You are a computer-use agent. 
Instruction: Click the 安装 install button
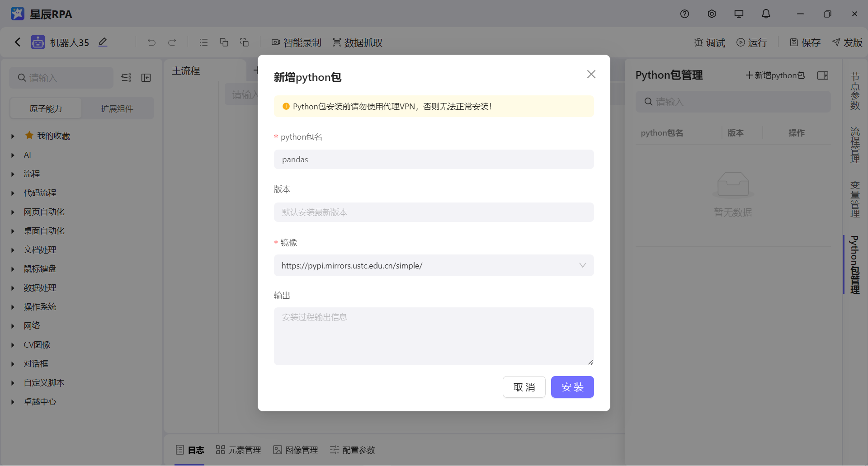click(572, 387)
